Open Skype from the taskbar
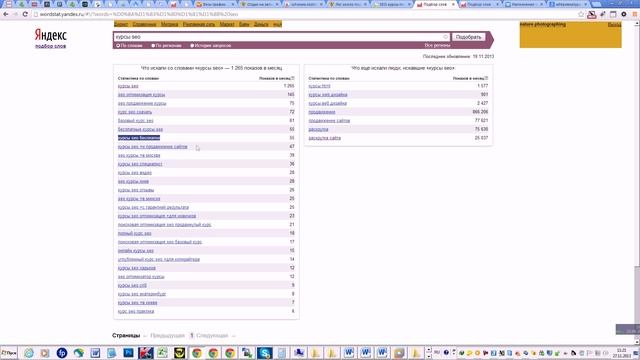 (x=264, y=353)
